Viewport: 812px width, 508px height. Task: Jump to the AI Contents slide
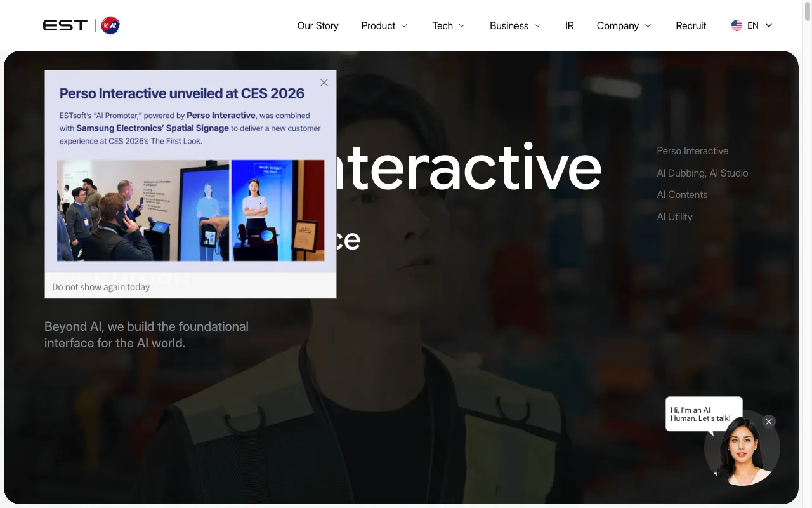[x=682, y=194]
